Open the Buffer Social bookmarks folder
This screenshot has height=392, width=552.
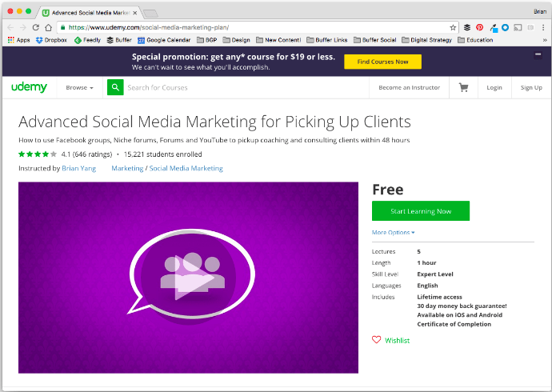click(x=375, y=40)
